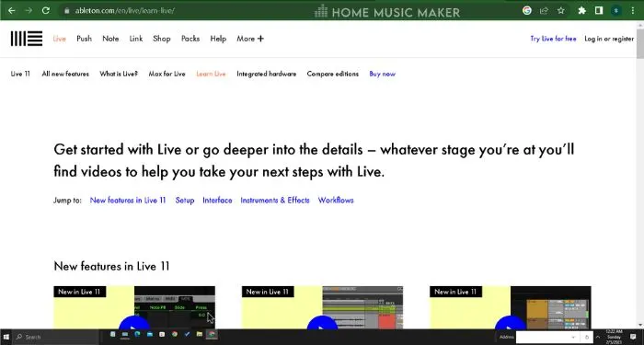The width and height of the screenshot is (644, 345).
Task: Click the browser forward arrow
Action: [29, 11]
